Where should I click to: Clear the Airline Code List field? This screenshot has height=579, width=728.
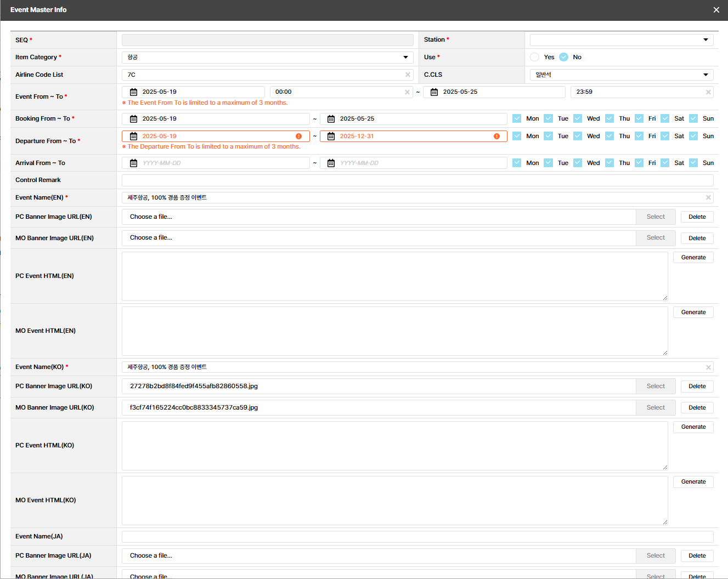pyautogui.click(x=408, y=75)
